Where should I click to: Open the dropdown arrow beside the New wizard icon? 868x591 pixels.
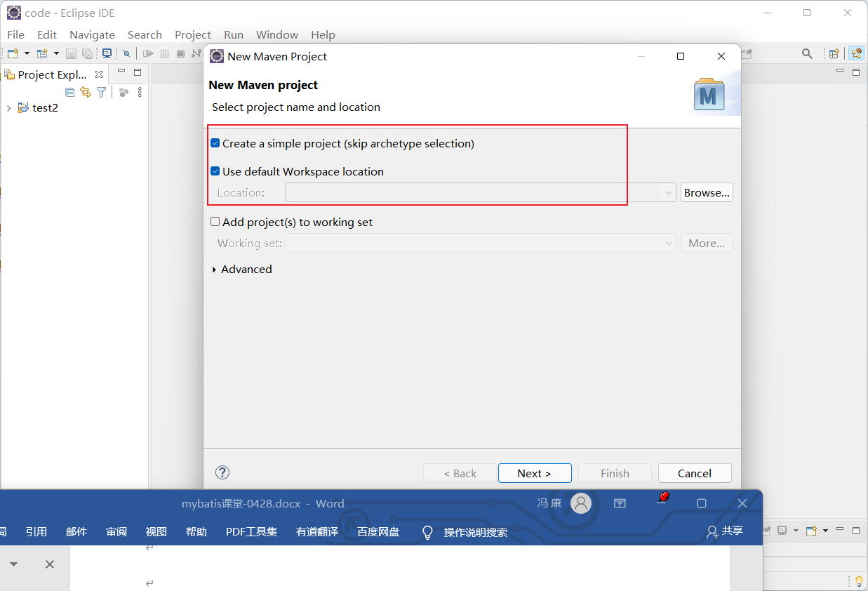point(27,53)
